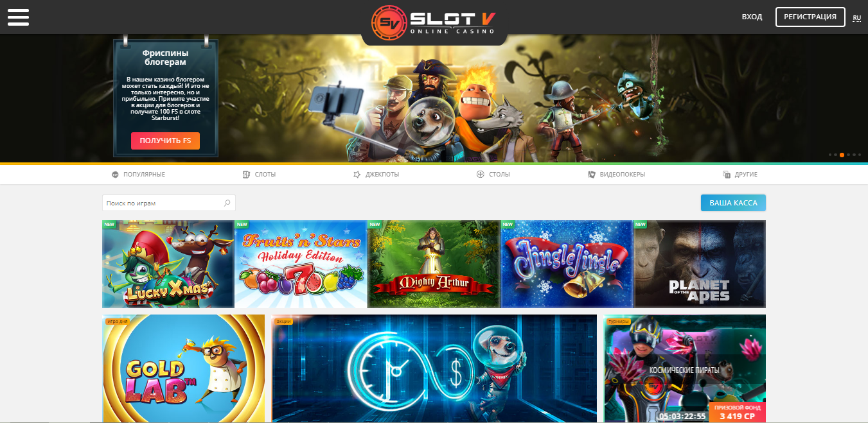Viewport: 868px width, 423px height.
Task: Focus the Поиск по играм field
Action: tap(169, 203)
